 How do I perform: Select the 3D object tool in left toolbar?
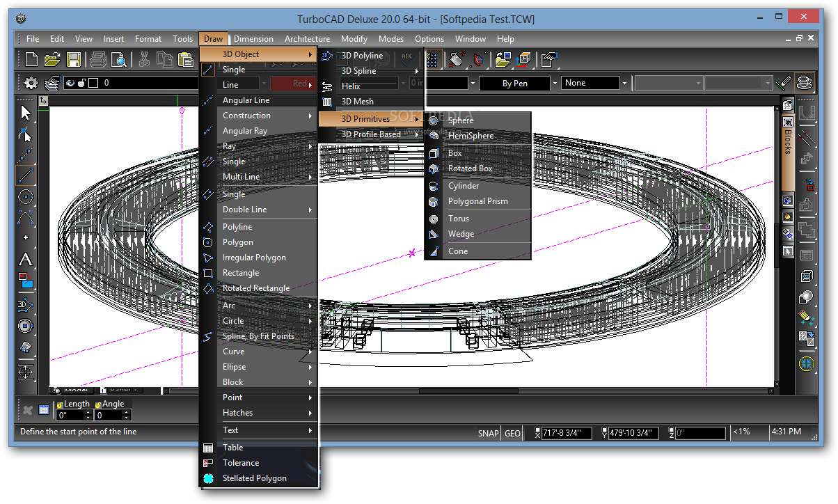click(26, 304)
